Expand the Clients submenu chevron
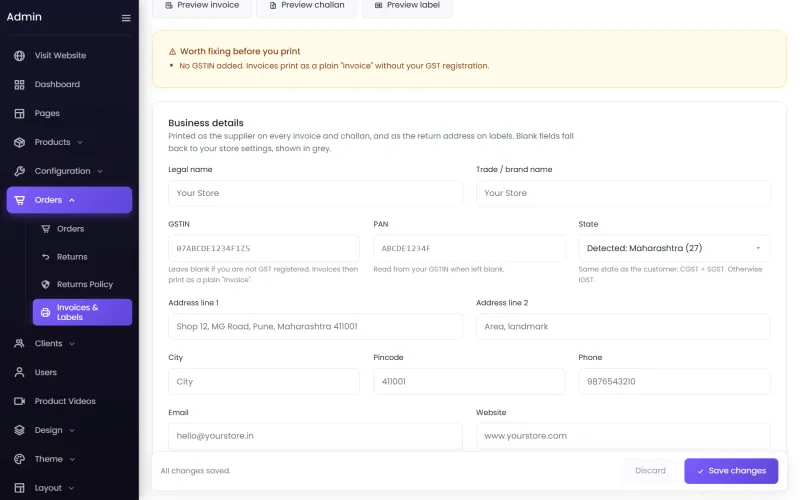Image resolution: width=800 pixels, height=500 pixels. pyautogui.click(x=72, y=344)
